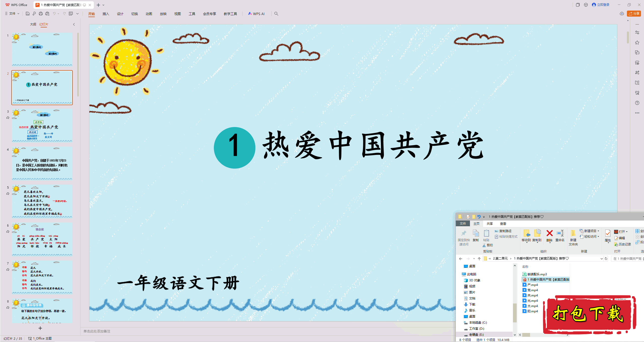The height and width of the screenshot is (342, 644).
Task: Click the Print icon in quick toolbar
Action: [41, 14]
